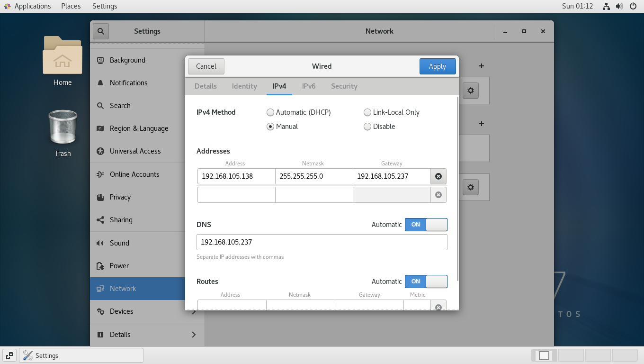644x364 pixels.
Task: Click the volume icon in top bar
Action: (619, 6)
